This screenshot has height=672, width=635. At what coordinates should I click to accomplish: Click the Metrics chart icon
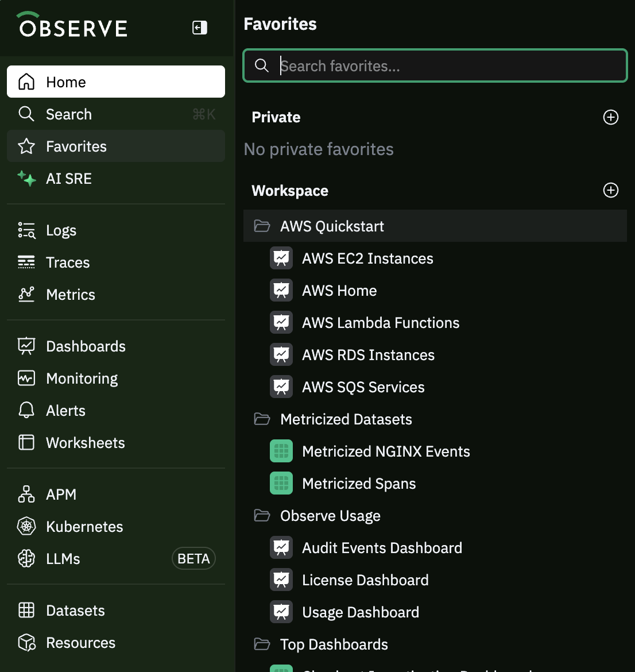[x=26, y=295]
